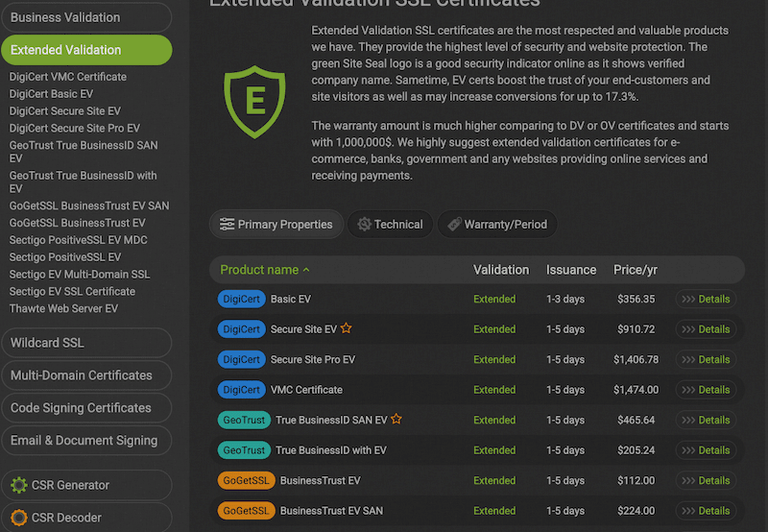Open Multi-Domain Certificates category

(x=86, y=375)
